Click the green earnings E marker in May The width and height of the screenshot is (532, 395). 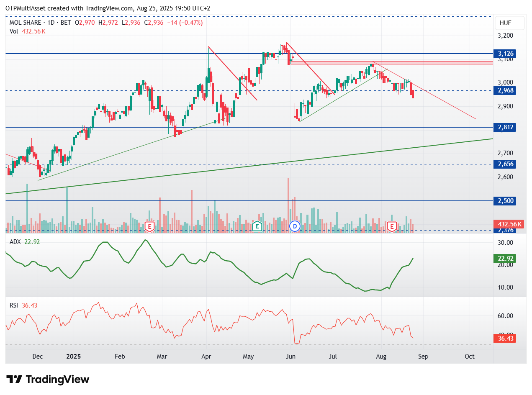tap(257, 227)
